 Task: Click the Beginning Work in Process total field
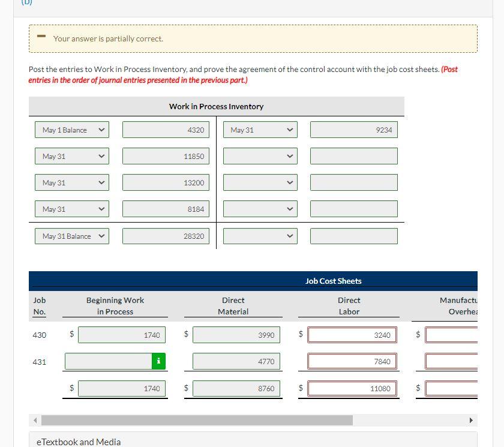122,388
